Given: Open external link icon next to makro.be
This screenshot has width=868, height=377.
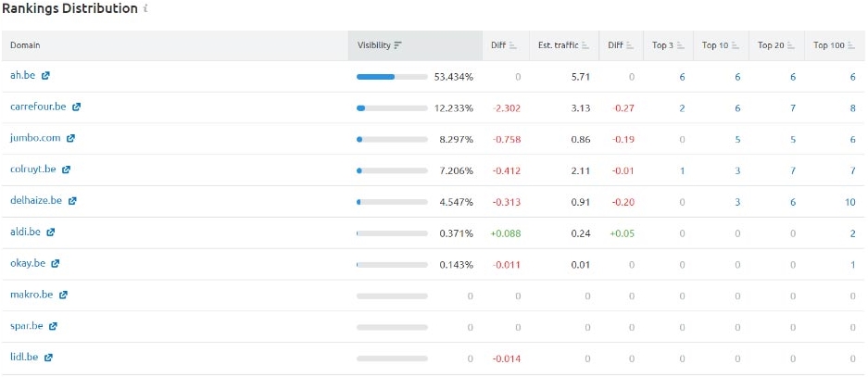Looking at the screenshot, I should point(63,295).
